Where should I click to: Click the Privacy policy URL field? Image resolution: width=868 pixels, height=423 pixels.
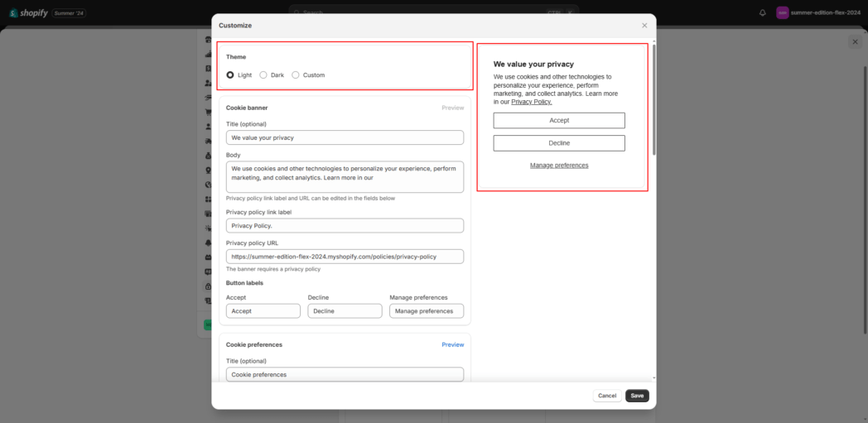point(345,257)
